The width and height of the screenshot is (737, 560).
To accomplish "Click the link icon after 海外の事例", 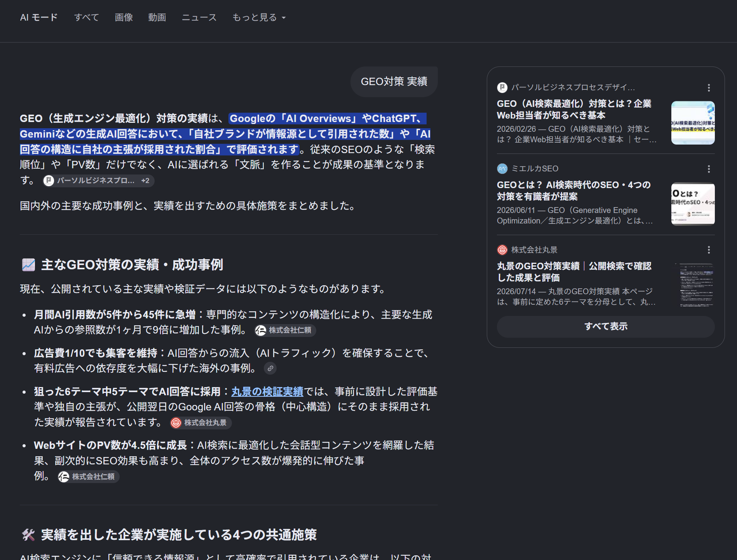I will 270,368.
